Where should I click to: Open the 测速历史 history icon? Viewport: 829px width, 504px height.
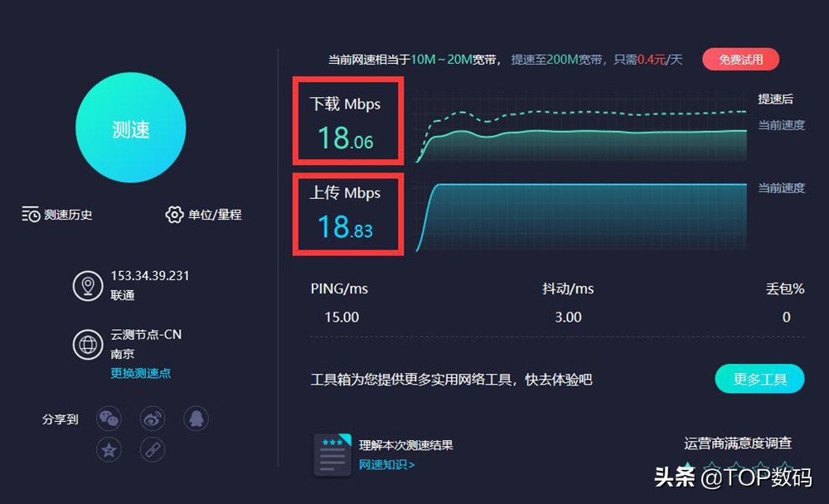[30, 214]
